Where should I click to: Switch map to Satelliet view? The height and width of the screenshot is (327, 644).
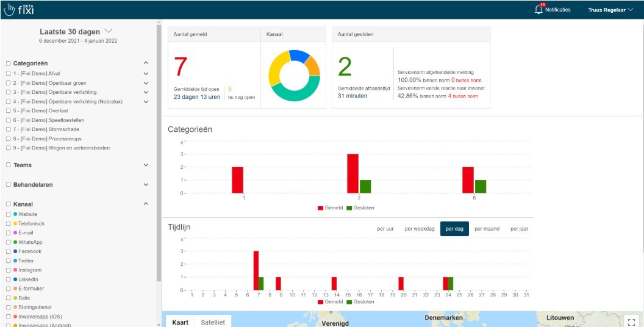click(213, 322)
